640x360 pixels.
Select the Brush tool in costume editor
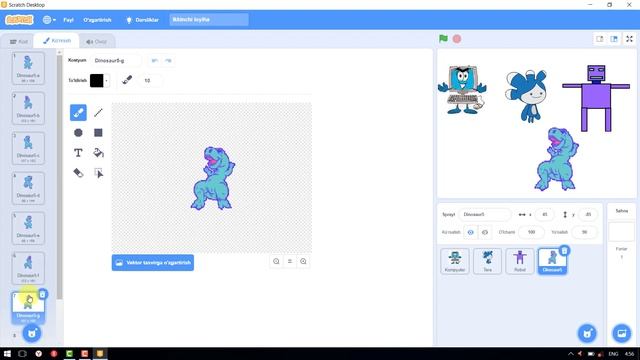[78, 113]
